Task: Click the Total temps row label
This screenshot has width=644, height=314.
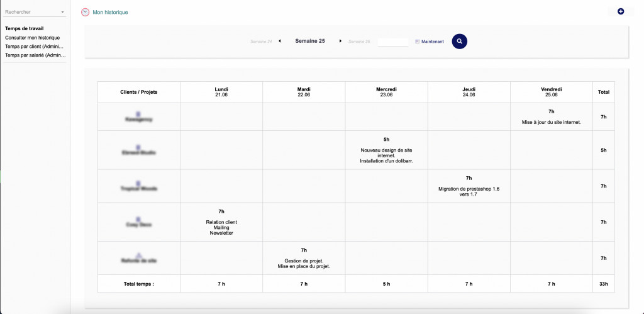Action: (x=139, y=284)
